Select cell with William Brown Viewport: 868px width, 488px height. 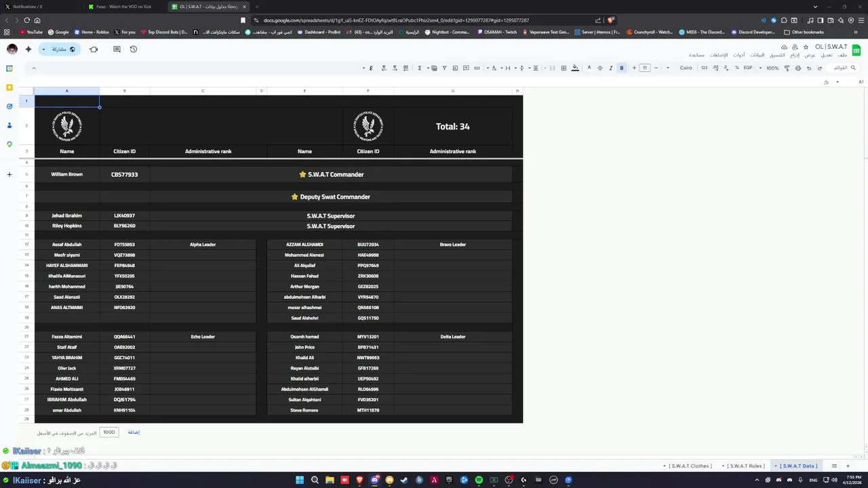click(x=66, y=174)
